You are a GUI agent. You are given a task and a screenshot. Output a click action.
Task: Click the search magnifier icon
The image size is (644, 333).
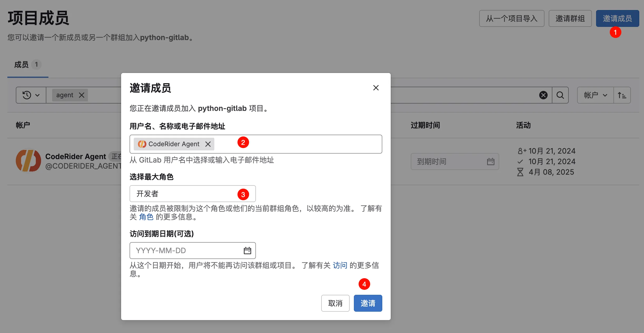tap(560, 95)
